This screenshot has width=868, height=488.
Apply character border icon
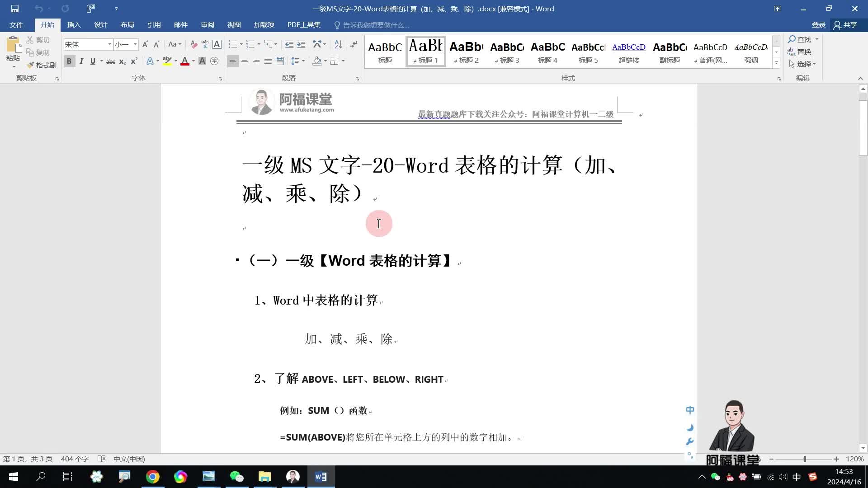217,44
